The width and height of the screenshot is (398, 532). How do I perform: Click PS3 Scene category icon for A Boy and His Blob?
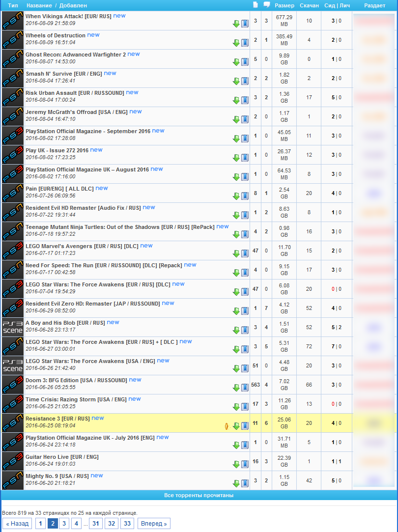point(13,328)
